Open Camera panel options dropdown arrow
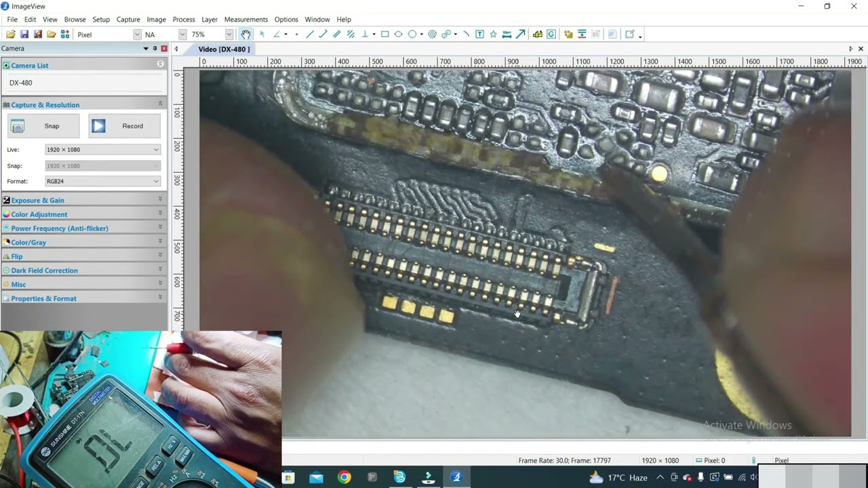868x488 pixels. [145, 49]
